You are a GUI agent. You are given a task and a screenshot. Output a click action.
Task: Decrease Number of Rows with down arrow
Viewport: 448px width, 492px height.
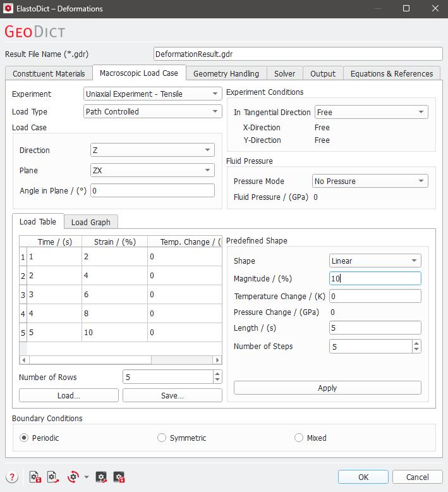(217, 379)
